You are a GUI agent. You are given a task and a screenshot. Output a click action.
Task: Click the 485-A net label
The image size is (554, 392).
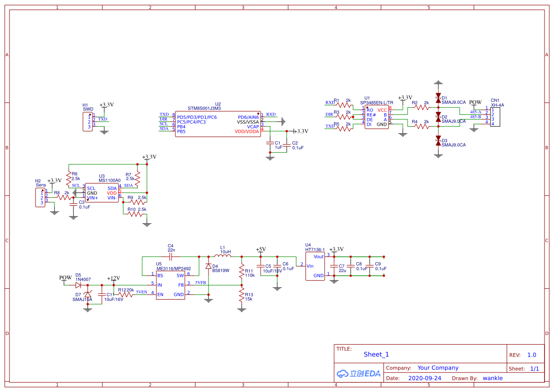click(475, 112)
